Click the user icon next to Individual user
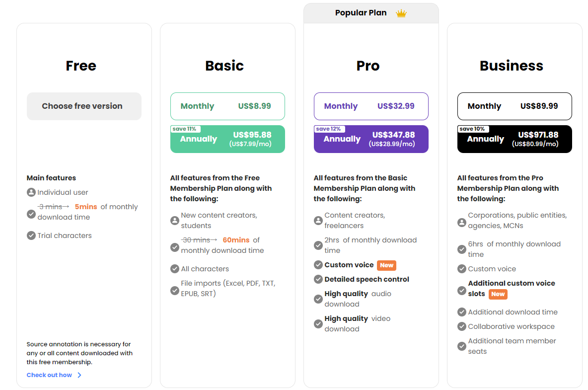Viewport: 588px width, 390px height. coord(31,192)
